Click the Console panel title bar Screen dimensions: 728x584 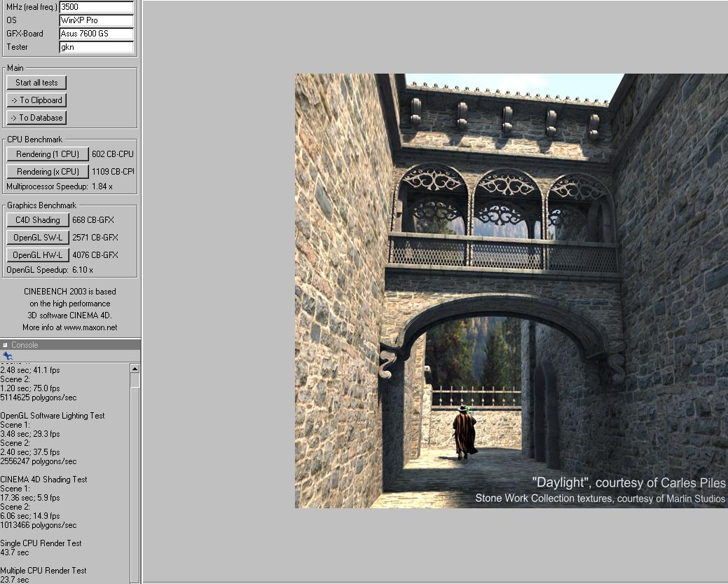coord(70,345)
